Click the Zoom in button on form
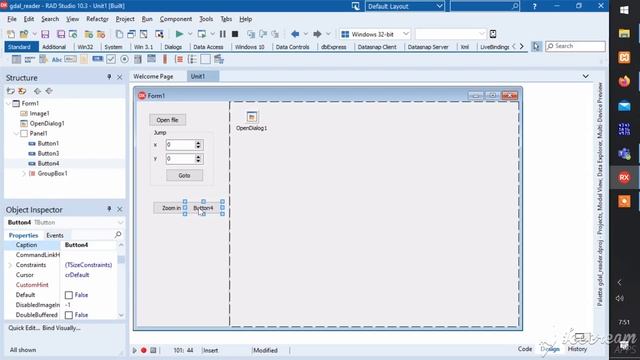This screenshot has width=640, height=360. coord(169,208)
